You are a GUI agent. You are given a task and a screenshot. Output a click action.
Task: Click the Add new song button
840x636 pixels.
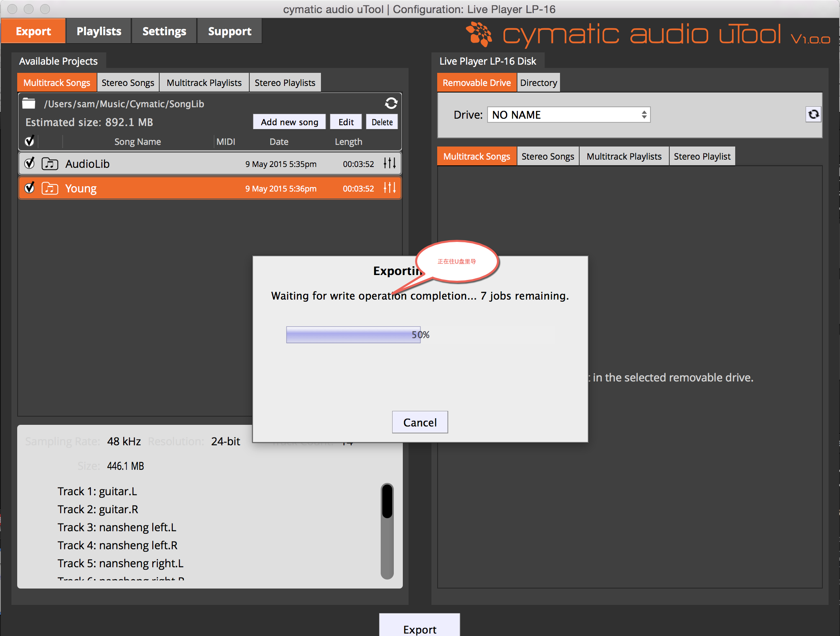(x=289, y=122)
